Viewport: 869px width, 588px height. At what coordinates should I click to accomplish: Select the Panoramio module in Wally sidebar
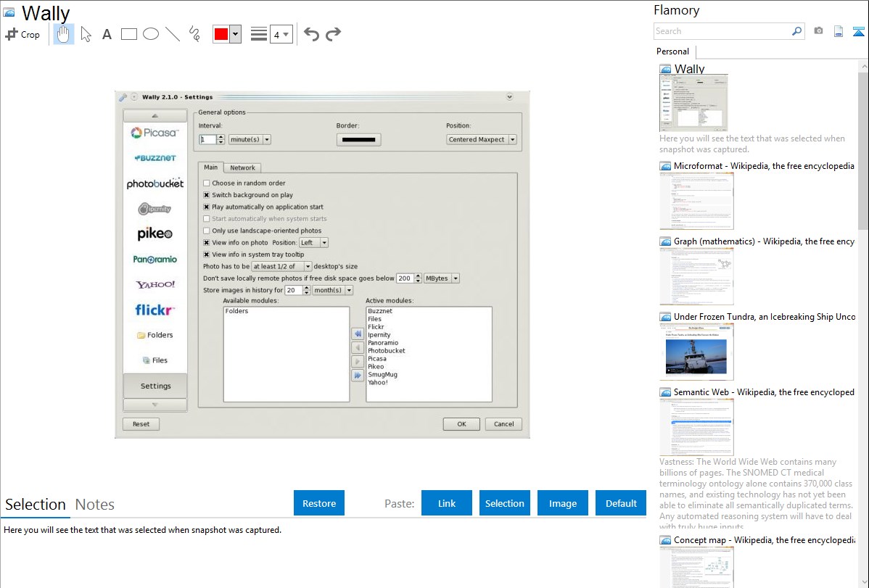(x=155, y=260)
